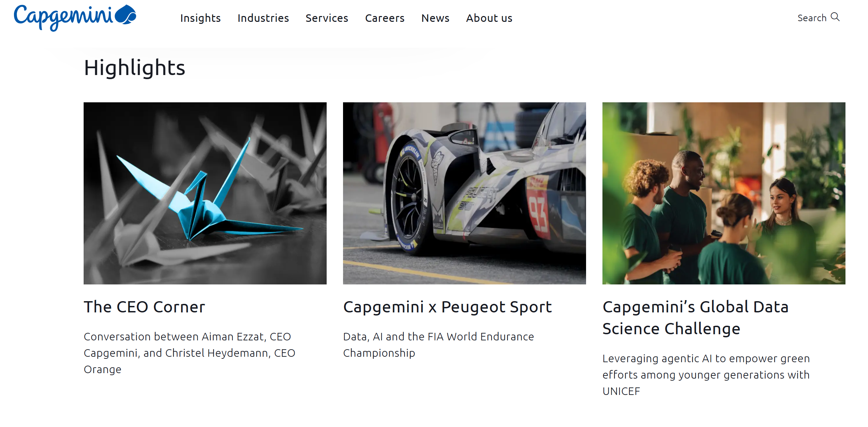Open the News menu item
The height and width of the screenshot is (427, 868).
(x=435, y=18)
